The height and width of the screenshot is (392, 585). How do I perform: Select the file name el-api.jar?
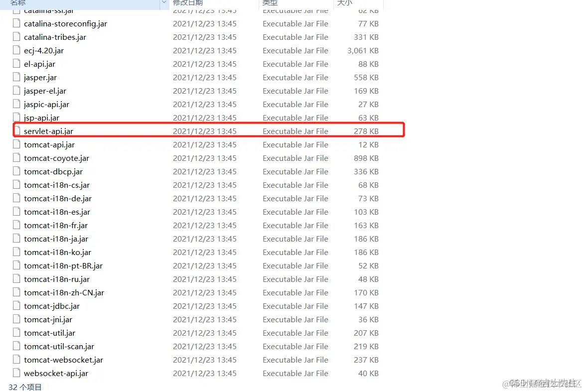pos(39,64)
